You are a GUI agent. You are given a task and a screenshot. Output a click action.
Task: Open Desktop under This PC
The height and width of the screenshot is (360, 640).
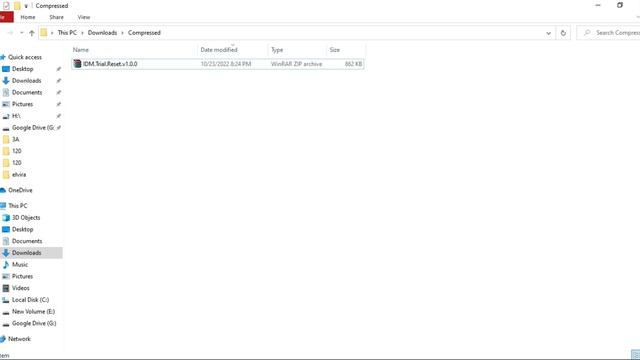click(22, 229)
